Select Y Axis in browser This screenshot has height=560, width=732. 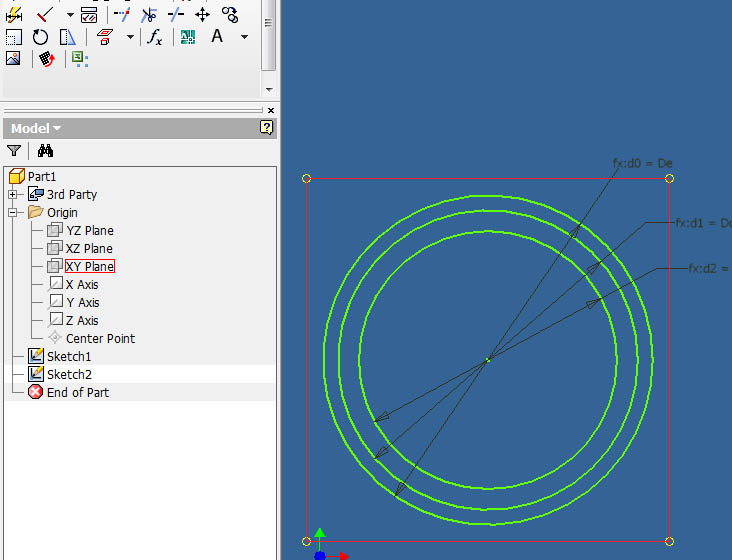[83, 303]
